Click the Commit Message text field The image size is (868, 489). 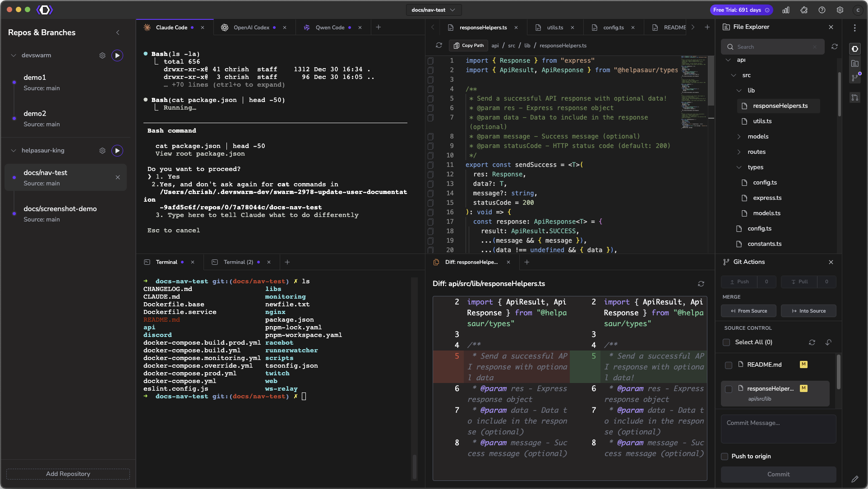click(778, 429)
